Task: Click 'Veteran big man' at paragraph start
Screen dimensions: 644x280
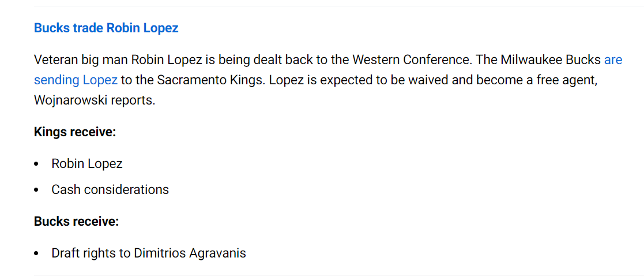Action: click(81, 60)
